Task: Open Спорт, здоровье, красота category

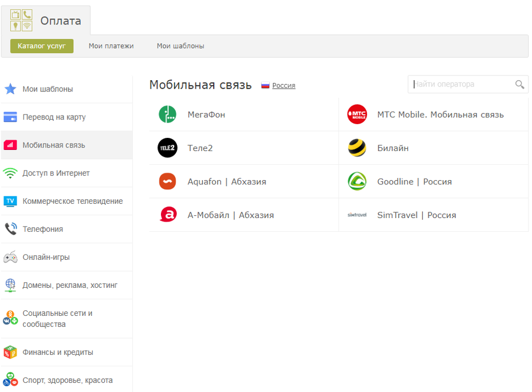Action: 67,380
